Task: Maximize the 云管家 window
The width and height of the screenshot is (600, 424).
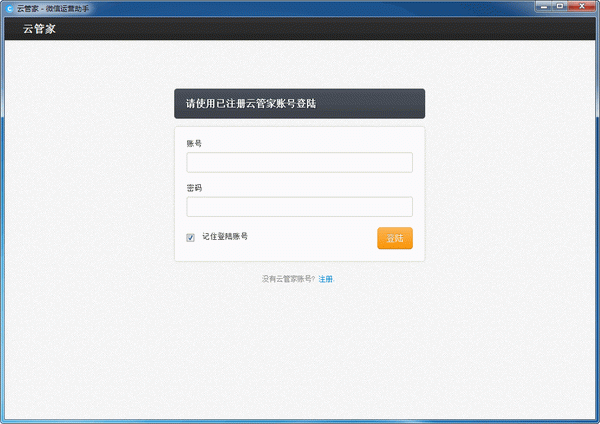Action: coord(559,7)
